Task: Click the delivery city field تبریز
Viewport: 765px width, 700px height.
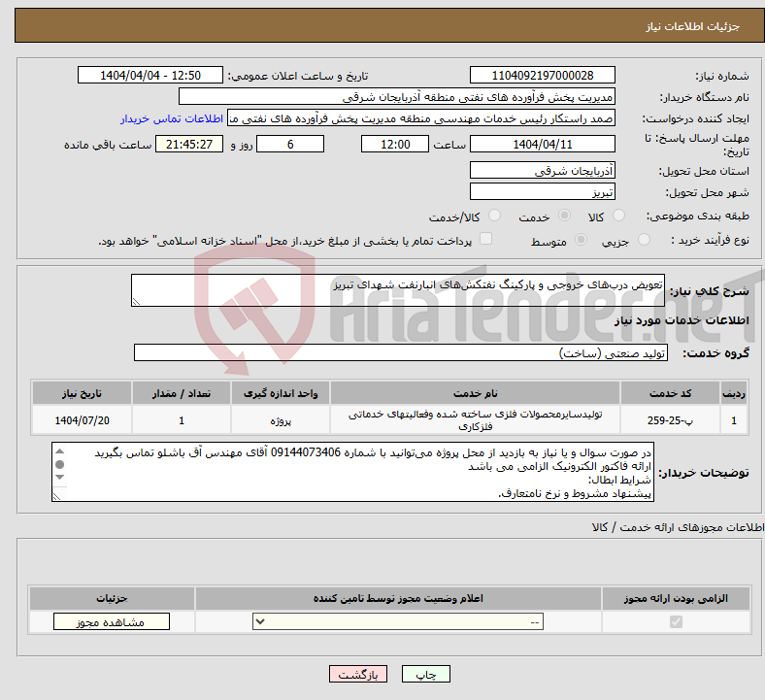Action: [x=542, y=191]
